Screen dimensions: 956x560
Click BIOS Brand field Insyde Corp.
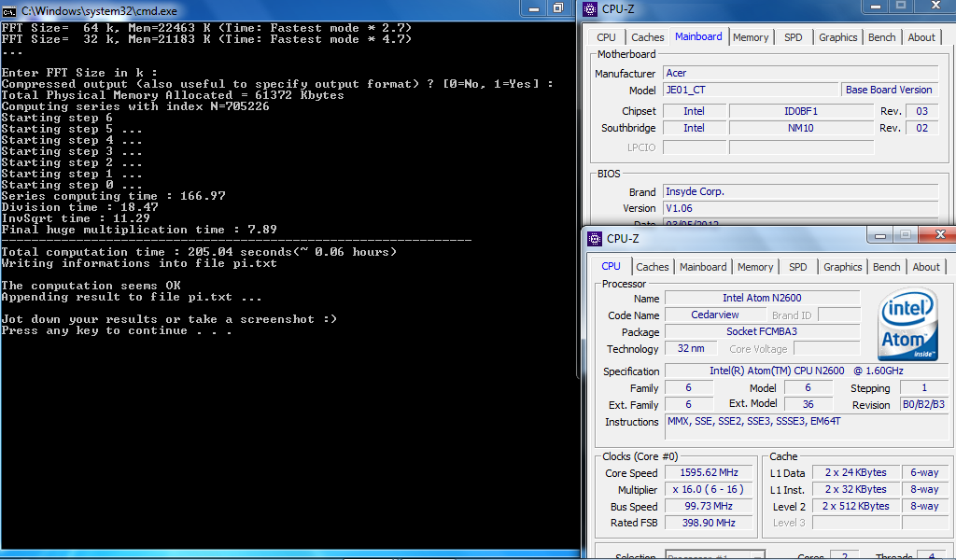(x=800, y=191)
